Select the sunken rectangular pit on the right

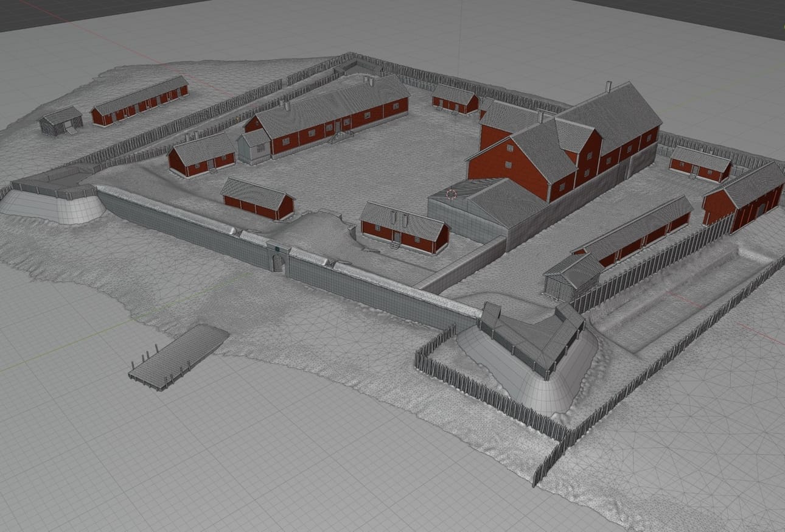pyautogui.click(x=675, y=299)
